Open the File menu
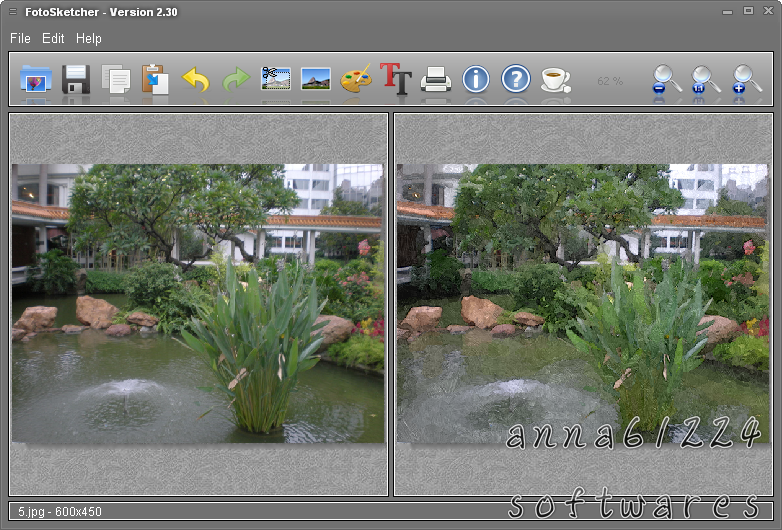 [20, 38]
